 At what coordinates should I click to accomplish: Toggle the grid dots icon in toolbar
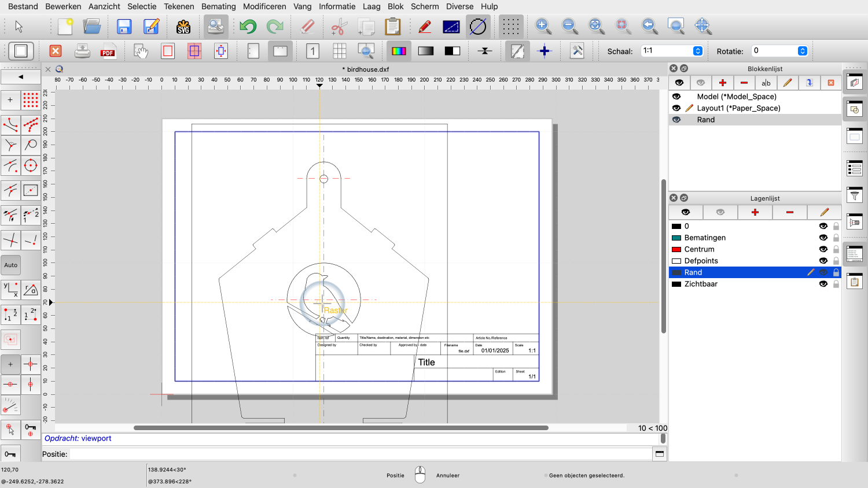[x=510, y=27]
